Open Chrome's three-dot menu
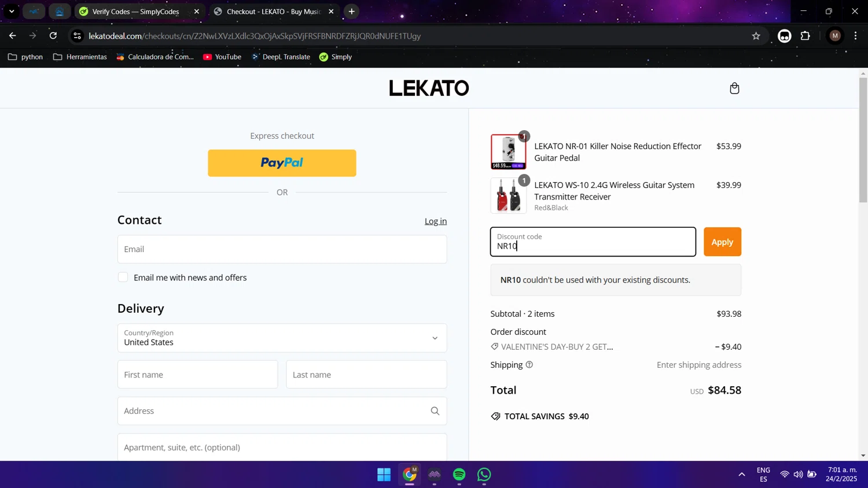 855,36
